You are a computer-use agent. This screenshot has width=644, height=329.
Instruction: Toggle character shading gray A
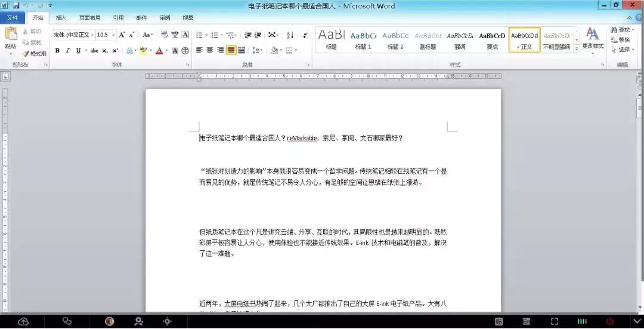click(175, 51)
